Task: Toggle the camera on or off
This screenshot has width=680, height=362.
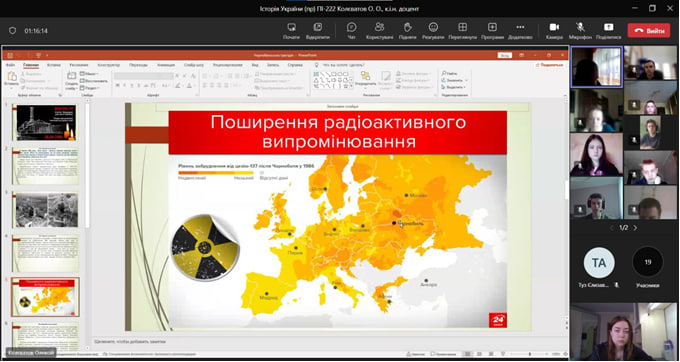Action: (554, 31)
